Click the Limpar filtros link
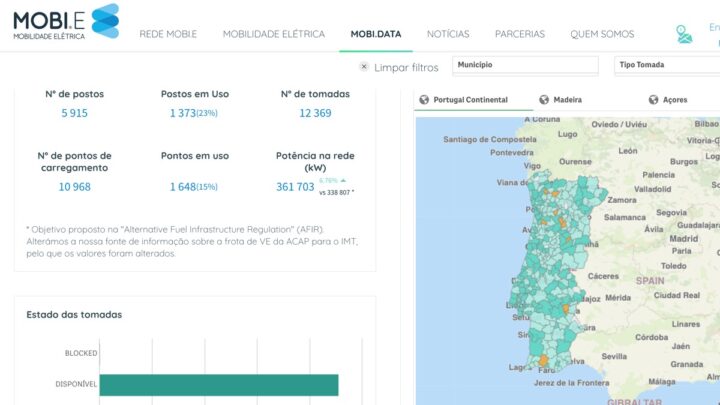Screen dimensions: 720x405 [406, 68]
